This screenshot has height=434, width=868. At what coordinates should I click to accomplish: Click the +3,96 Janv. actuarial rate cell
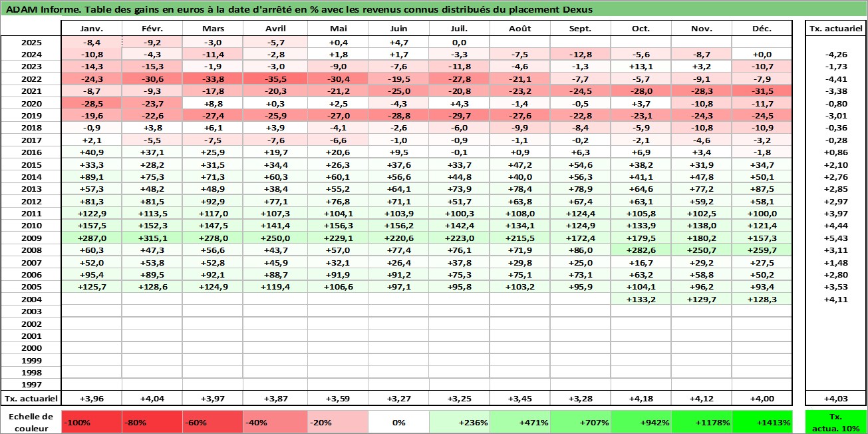coord(91,399)
